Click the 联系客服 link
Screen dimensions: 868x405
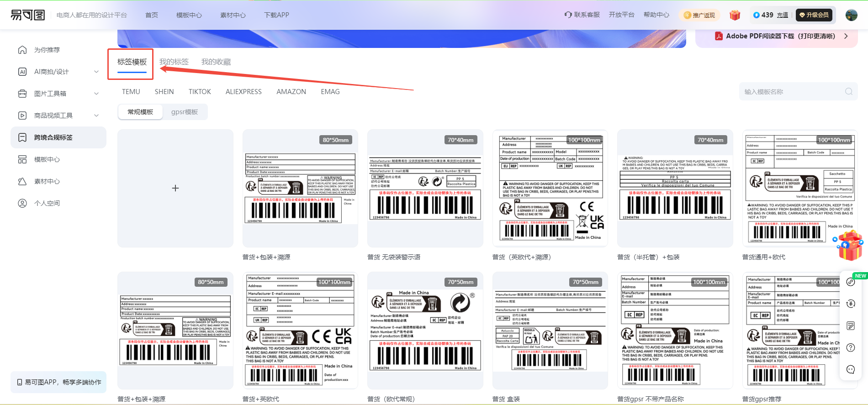pyautogui.click(x=587, y=15)
